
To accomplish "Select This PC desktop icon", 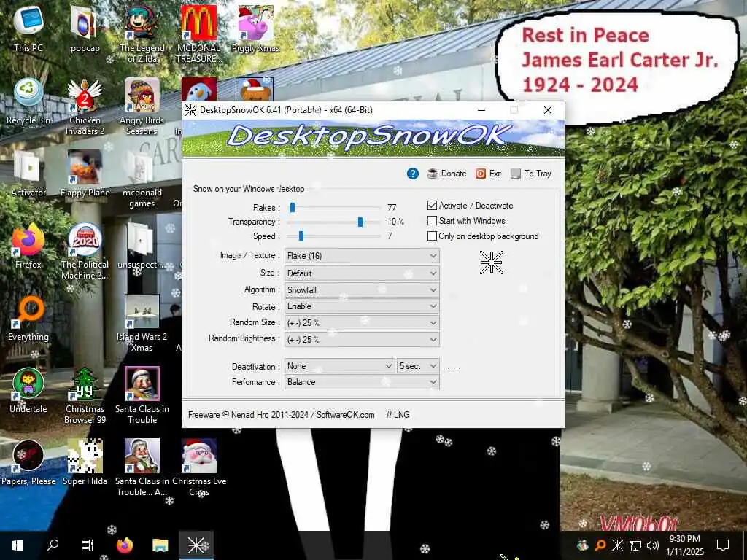I will click(x=28, y=28).
